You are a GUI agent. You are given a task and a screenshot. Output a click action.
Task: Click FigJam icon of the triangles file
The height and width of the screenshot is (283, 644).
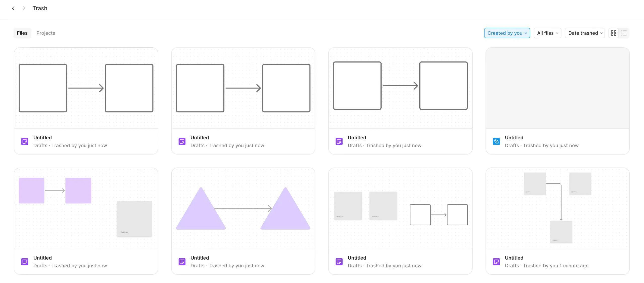pyautogui.click(x=182, y=262)
